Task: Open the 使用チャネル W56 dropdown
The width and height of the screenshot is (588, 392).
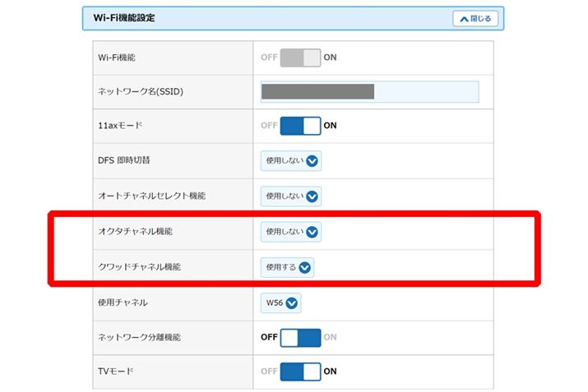Action: [x=279, y=302]
